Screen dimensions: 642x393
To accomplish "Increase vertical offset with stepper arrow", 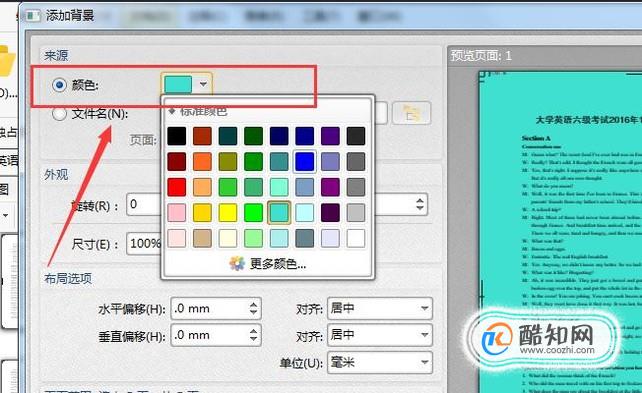I will [x=253, y=330].
